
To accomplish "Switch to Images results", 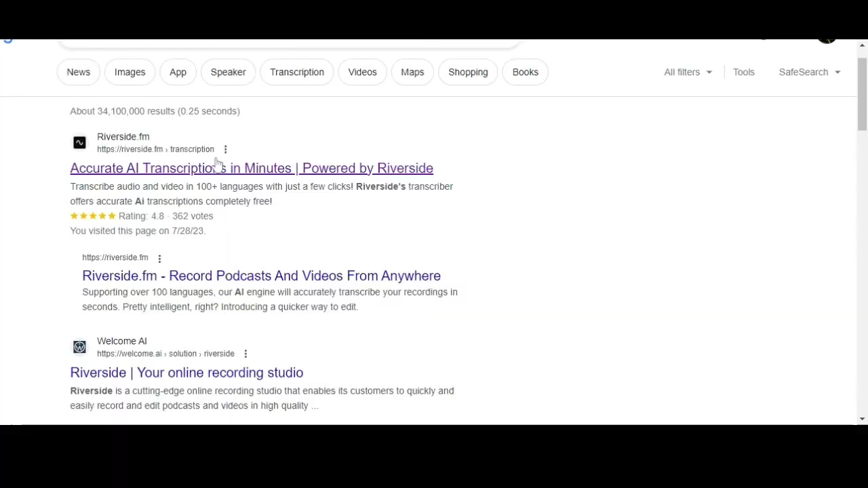I will point(130,72).
